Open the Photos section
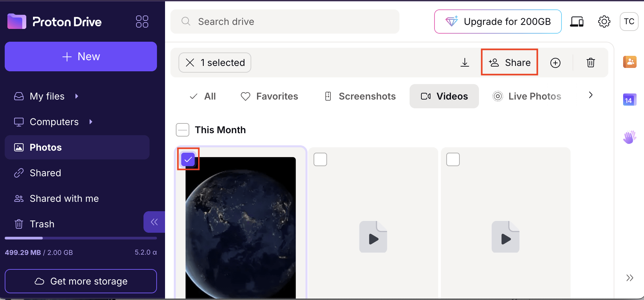Screen dimensions: 644x300 pyautogui.click(x=77, y=147)
